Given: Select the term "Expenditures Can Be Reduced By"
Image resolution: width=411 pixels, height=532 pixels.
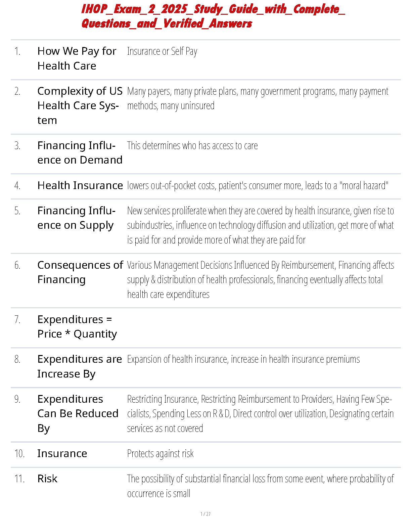Looking at the screenshot, I should coord(78,413).
